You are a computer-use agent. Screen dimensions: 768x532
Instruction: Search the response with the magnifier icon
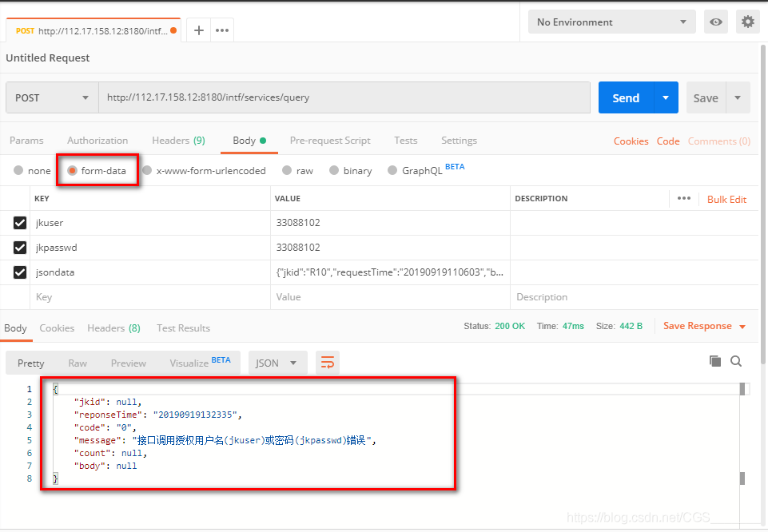pos(736,361)
